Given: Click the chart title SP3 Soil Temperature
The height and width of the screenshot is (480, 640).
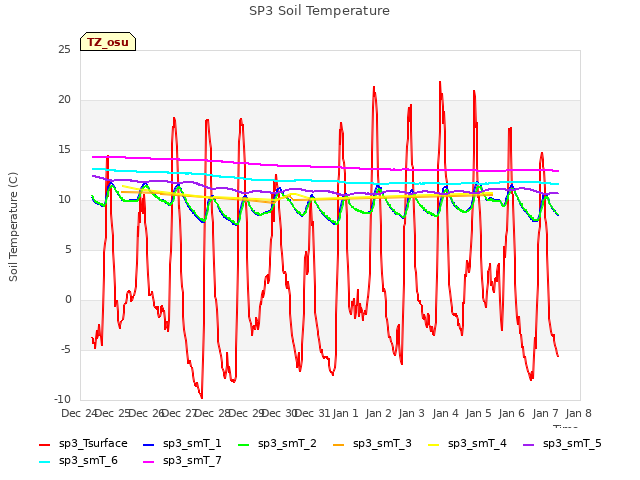Looking at the screenshot, I should pyautogui.click(x=319, y=11).
